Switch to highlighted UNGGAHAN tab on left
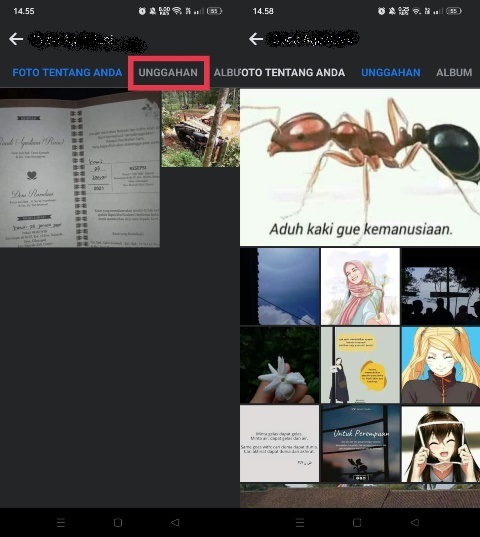 [x=168, y=73]
